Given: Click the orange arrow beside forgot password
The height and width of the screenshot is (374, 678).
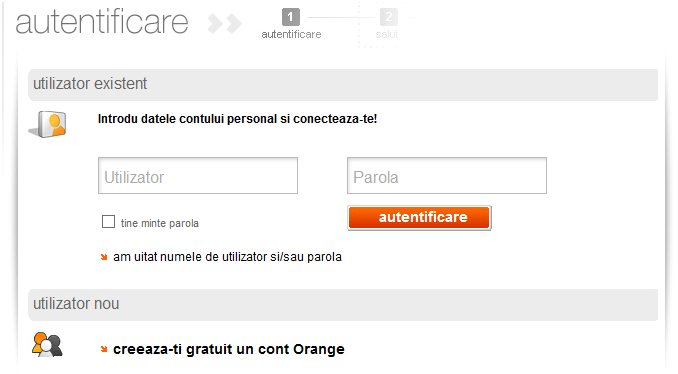Looking at the screenshot, I should pyautogui.click(x=104, y=257).
